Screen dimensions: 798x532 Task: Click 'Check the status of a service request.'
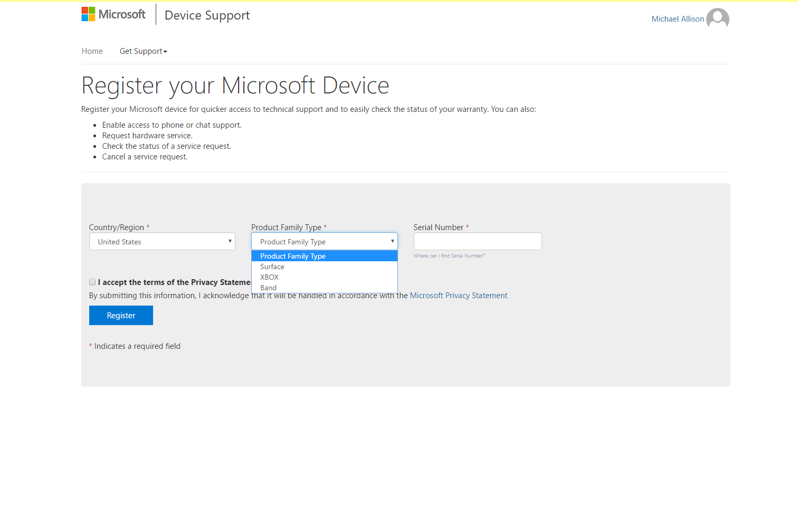(x=166, y=146)
